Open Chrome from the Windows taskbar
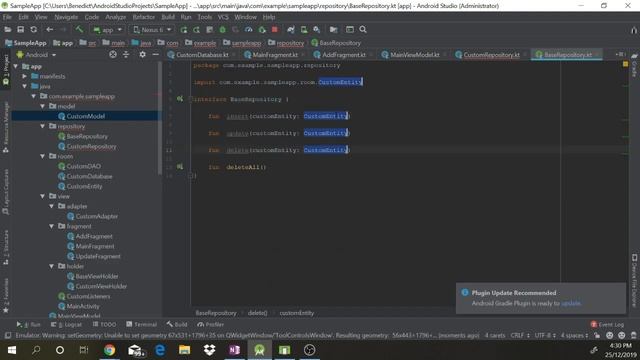640x360 pixels. [x=109, y=350]
